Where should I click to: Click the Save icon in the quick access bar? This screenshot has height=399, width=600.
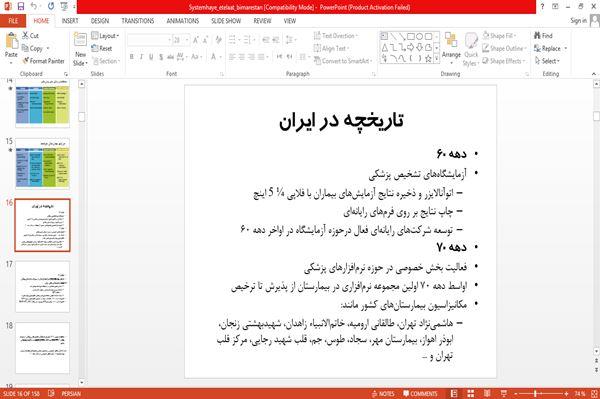21,7
